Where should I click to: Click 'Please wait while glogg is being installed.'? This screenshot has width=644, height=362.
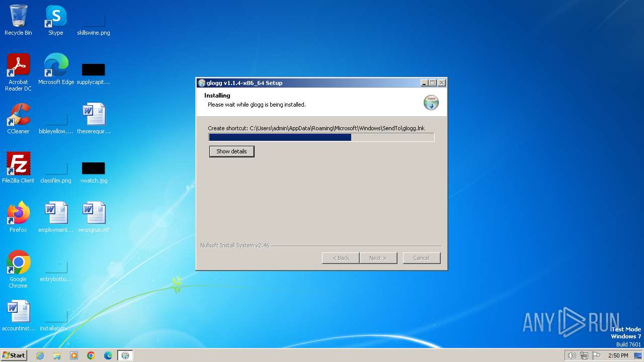tap(257, 105)
